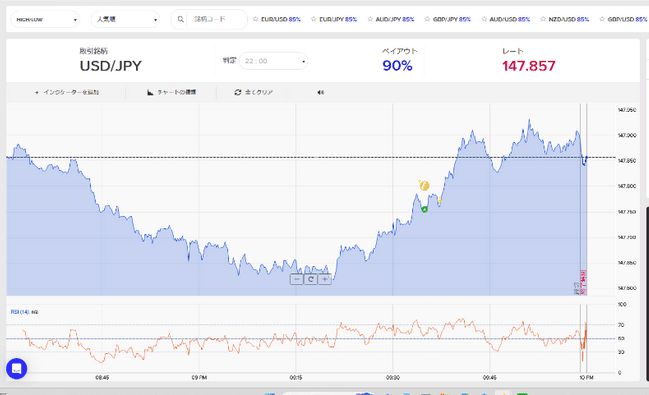Image resolution: width=649 pixels, height=395 pixels.
Task: Click the green arrow trade marker on chart
Action: (x=424, y=210)
